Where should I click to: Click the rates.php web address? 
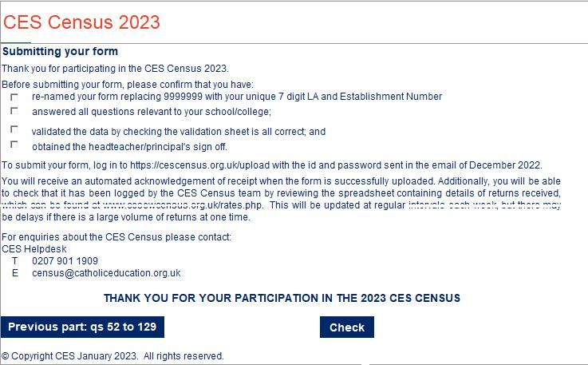[183, 205]
